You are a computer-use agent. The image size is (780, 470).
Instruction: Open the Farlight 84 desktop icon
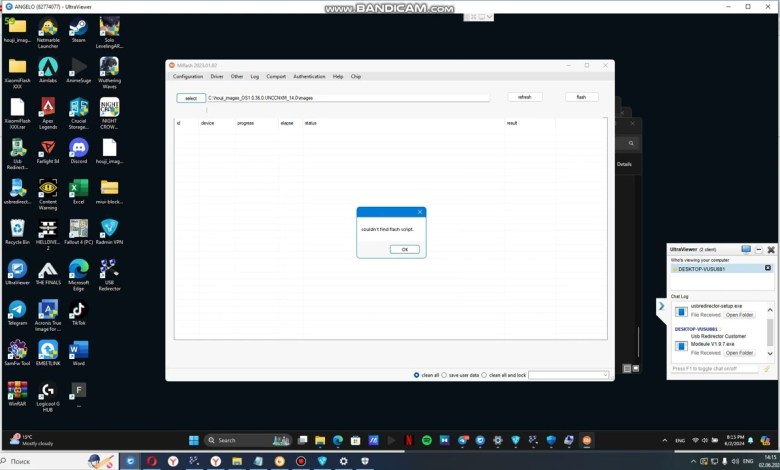48,151
